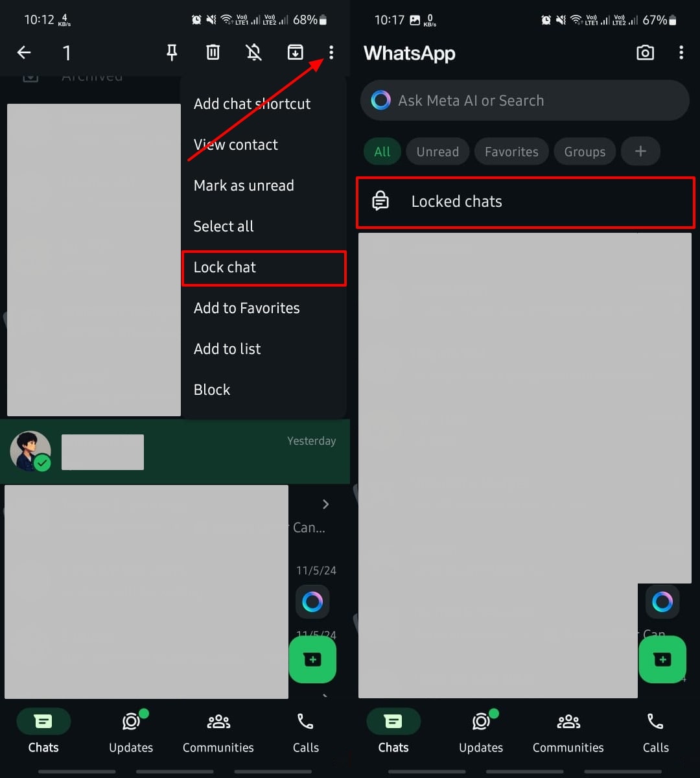Tap the Locked chats lock icon
The width and height of the screenshot is (700, 778).
pos(380,201)
